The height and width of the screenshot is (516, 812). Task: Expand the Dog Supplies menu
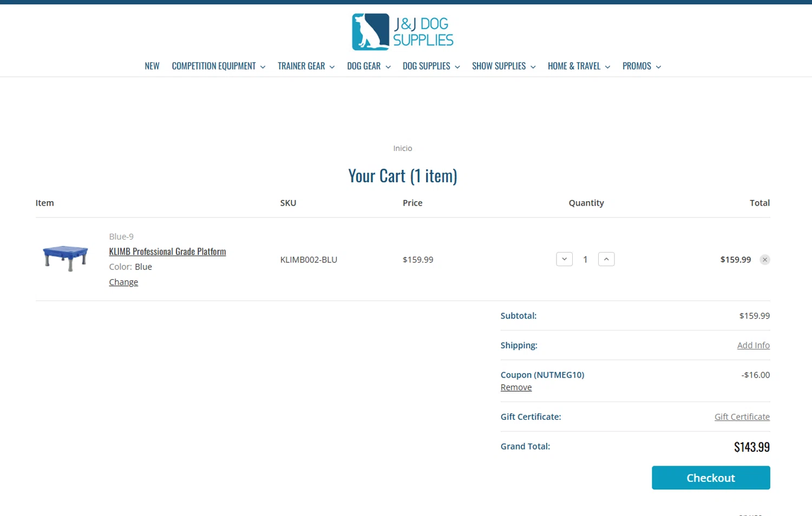pos(431,66)
